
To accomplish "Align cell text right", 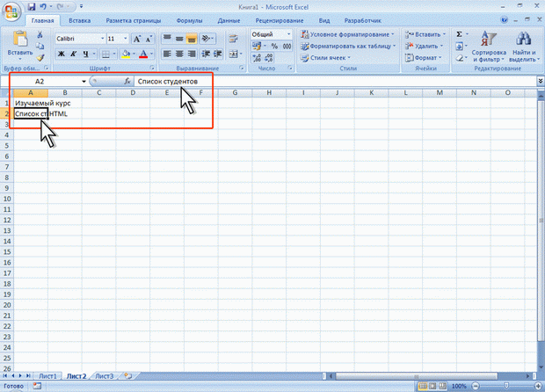I will click(191, 54).
